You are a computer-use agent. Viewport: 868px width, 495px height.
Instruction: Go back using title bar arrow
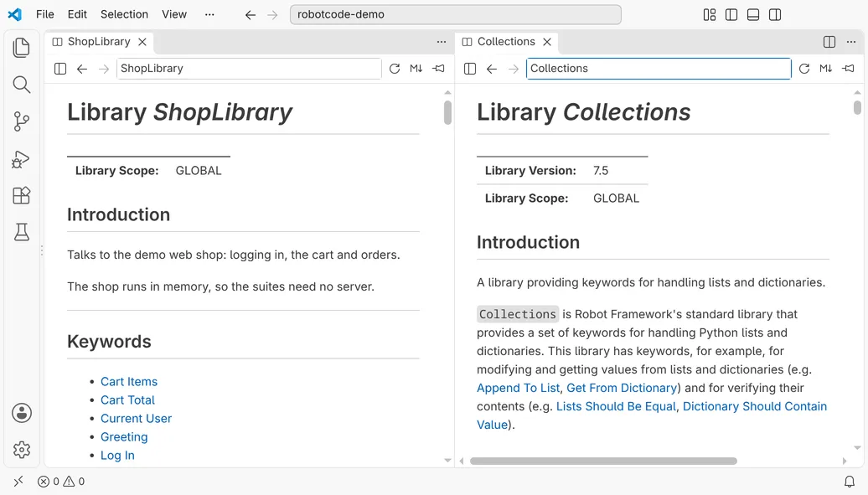tap(251, 15)
